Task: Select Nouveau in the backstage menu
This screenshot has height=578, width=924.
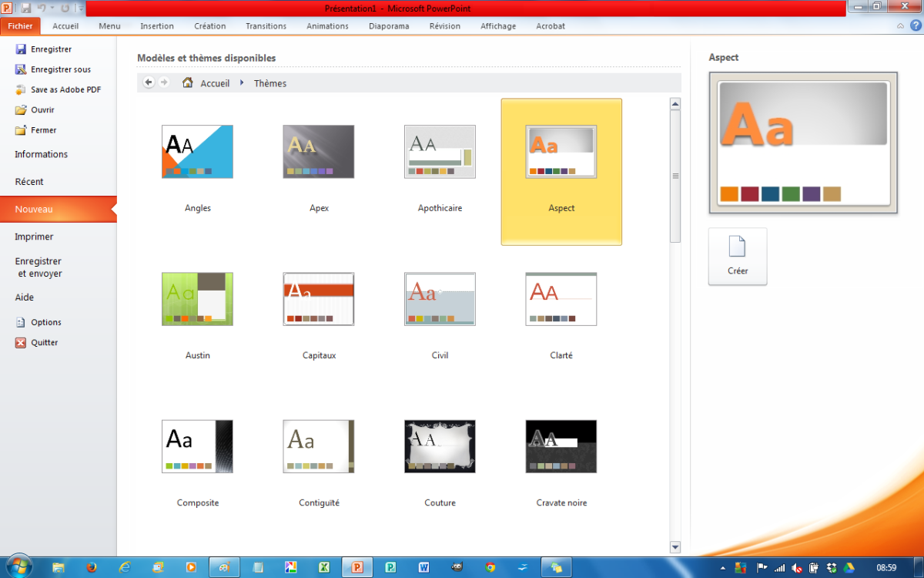Action: tap(59, 210)
